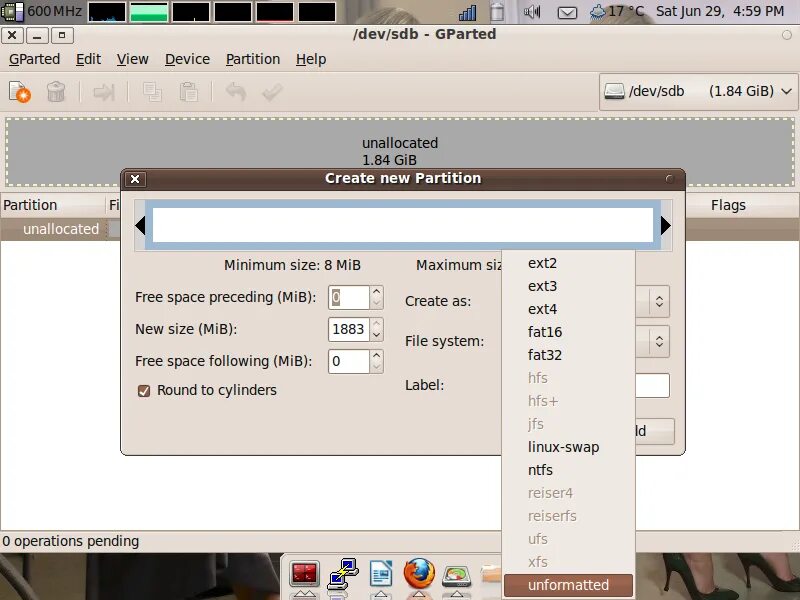Click the volume speaker tray icon
Viewport: 800px width, 600px height.
pos(532,12)
